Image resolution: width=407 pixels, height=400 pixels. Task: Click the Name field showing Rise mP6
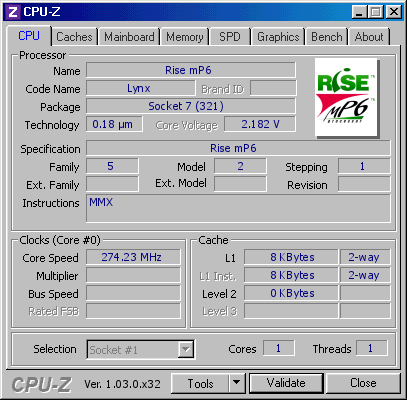(x=191, y=70)
